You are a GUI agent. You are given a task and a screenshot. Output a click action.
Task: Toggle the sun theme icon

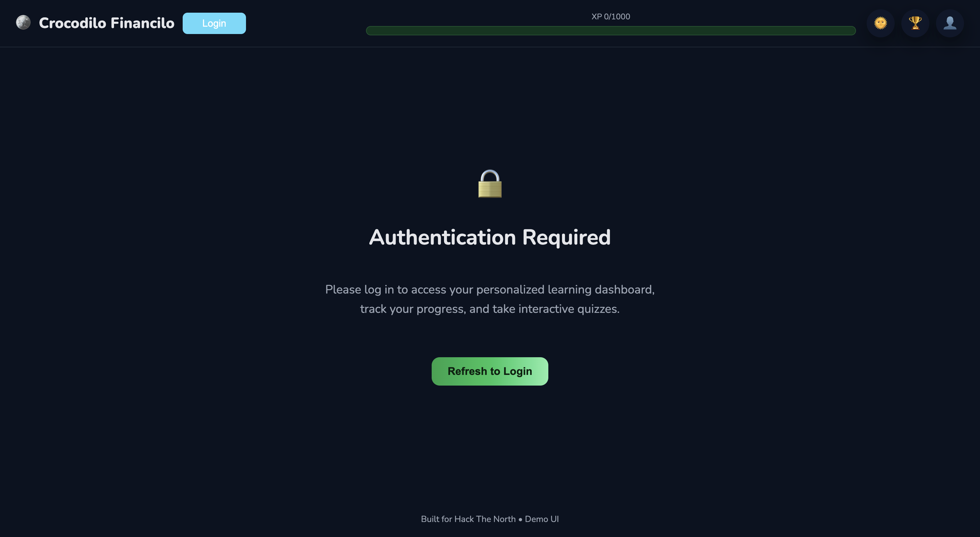click(880, 23)
